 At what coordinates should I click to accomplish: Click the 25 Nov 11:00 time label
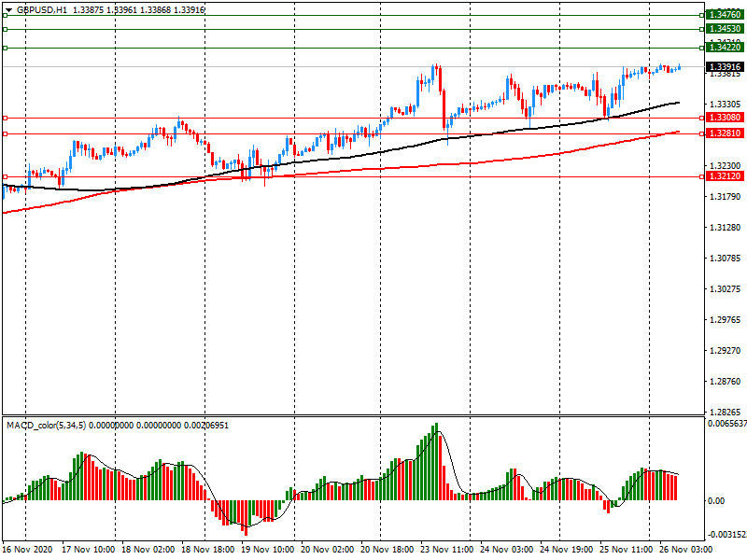coord(626,550)
